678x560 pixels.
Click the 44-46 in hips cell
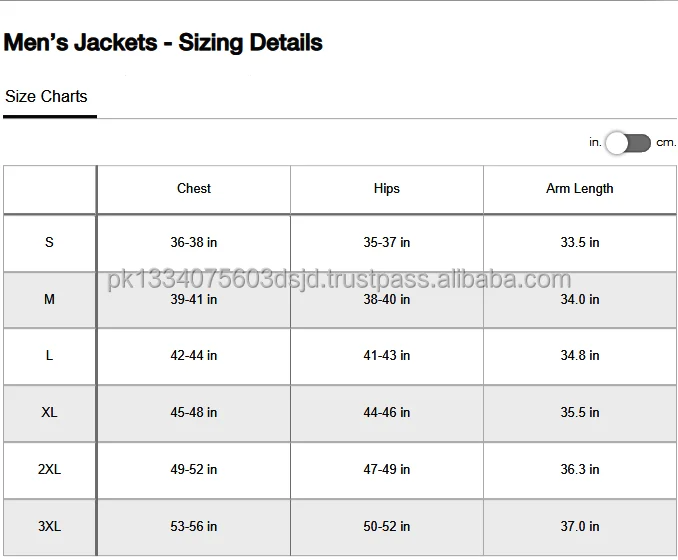(x=386, y=413)
